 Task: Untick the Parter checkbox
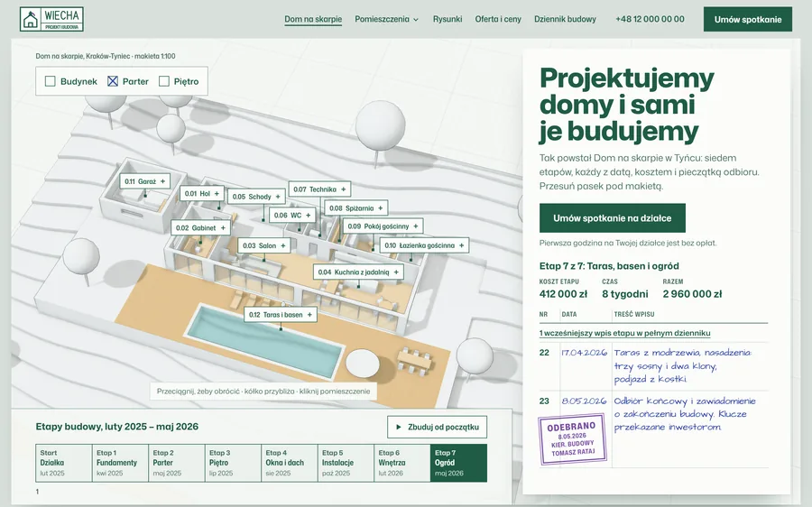click(113, 81)
